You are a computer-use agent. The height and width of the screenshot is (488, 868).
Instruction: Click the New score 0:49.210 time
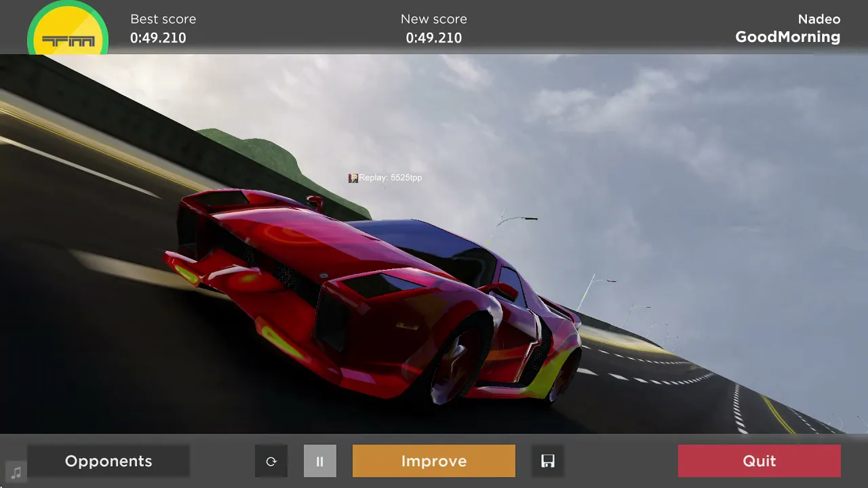coord(434,38)
